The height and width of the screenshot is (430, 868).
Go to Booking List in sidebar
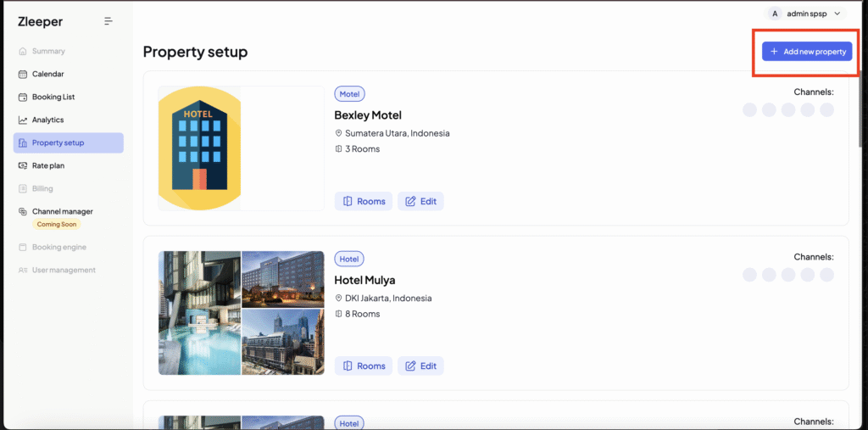click(x=53, y=97)
